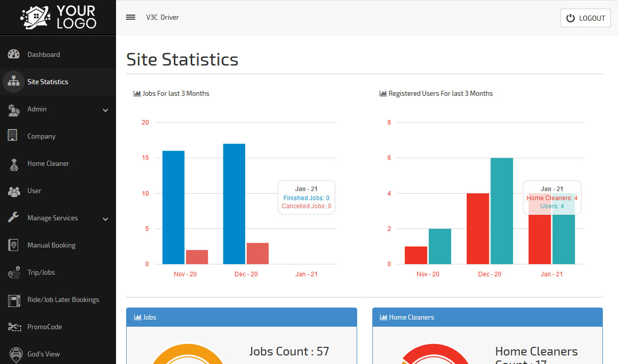Click the PromoCode scissors icon
Screen dimensions: 618x364
tap(14, 327)
